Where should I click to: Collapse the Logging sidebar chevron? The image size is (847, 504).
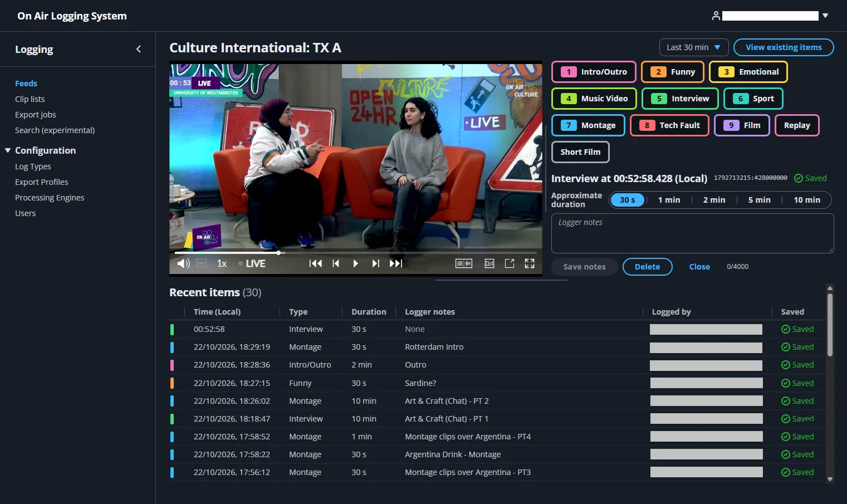pos(139,49)
